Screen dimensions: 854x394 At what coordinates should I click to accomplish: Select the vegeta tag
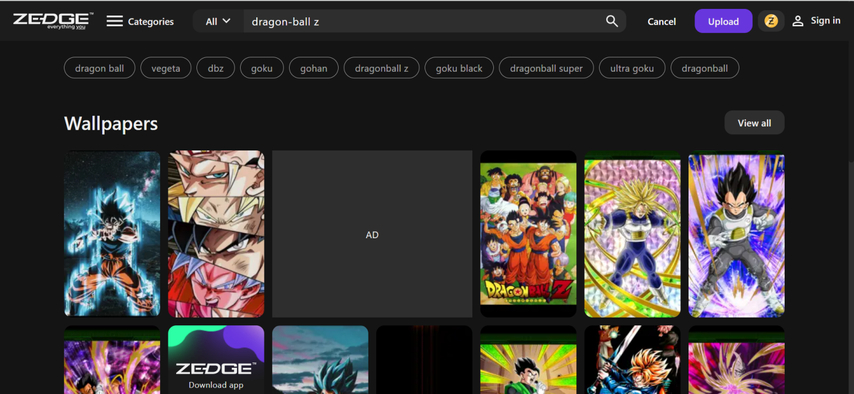(166, 68)
